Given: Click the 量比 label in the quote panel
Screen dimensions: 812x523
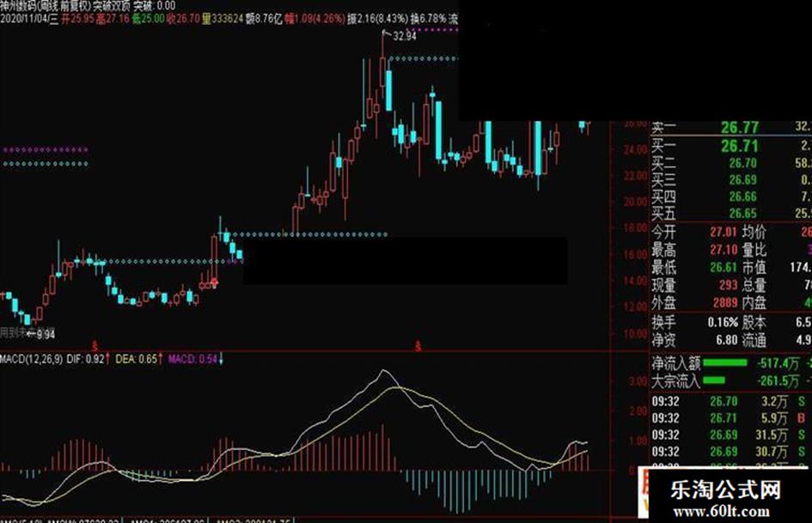Looking at the screenshot, I should pos(754,250).
